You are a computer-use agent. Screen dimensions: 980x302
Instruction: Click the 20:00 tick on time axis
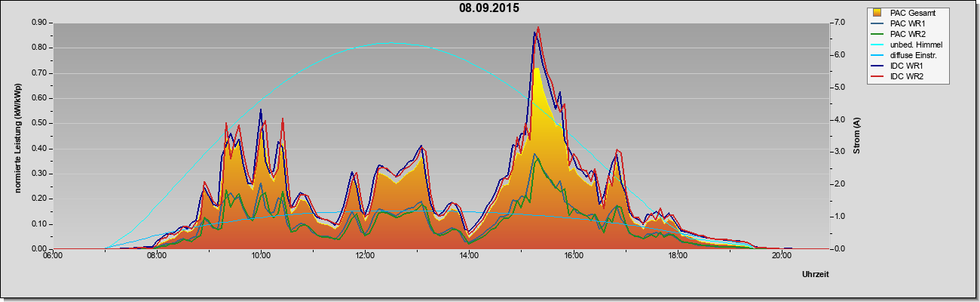point(781,255)
